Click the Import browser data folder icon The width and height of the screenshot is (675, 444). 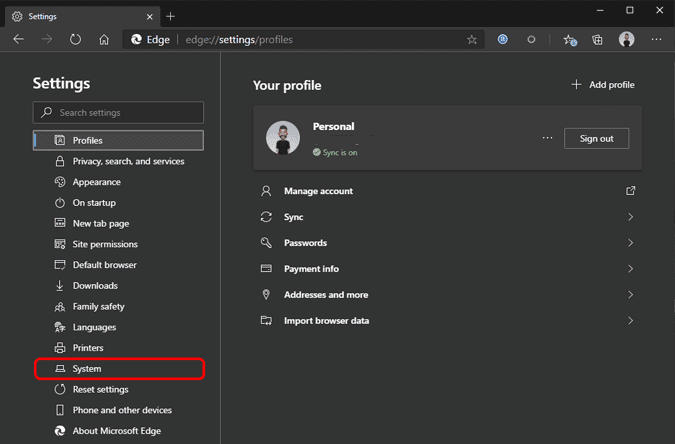(266, 320)
